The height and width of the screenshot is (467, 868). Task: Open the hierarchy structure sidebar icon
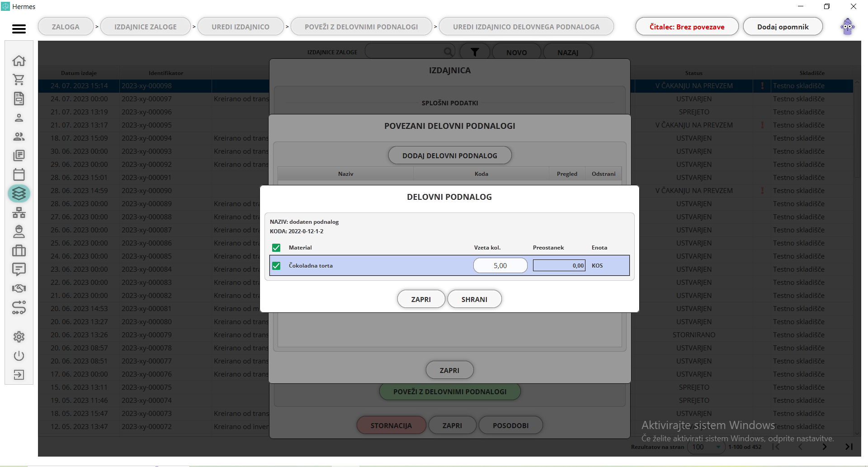(19, 212)
